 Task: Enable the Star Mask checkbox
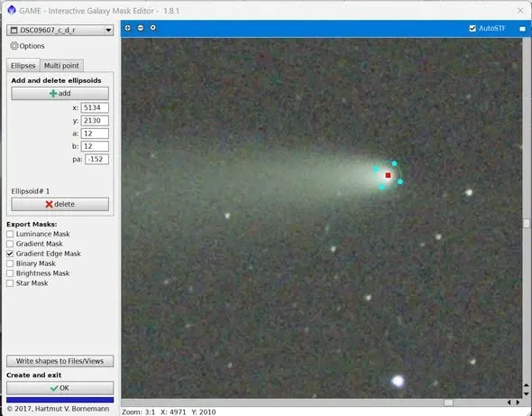point(10,283)
